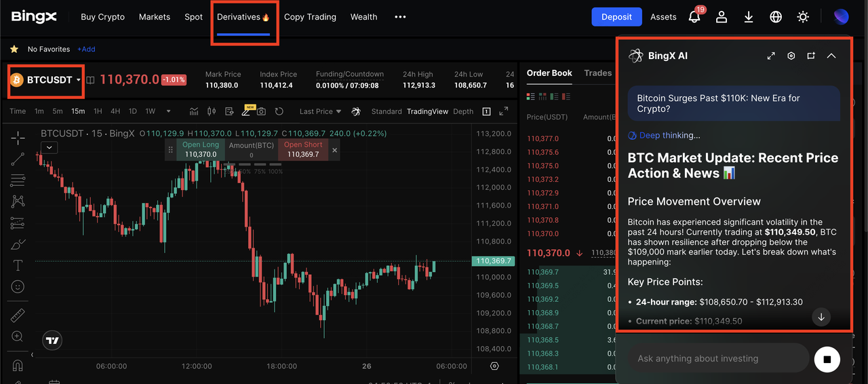Click the order note edit icon
The image size is (868, 384).
pos(229,111)
